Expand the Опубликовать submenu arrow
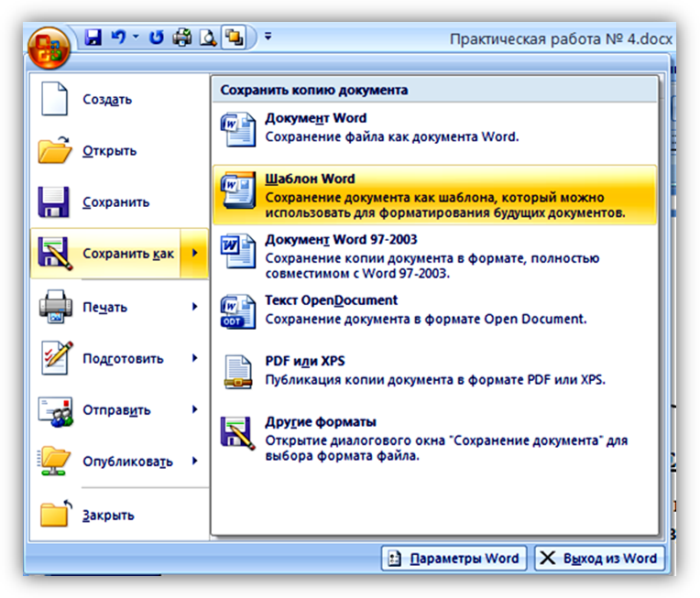Image resolution: width=700 pixels, height=598 pixels. tap(194, 461)
